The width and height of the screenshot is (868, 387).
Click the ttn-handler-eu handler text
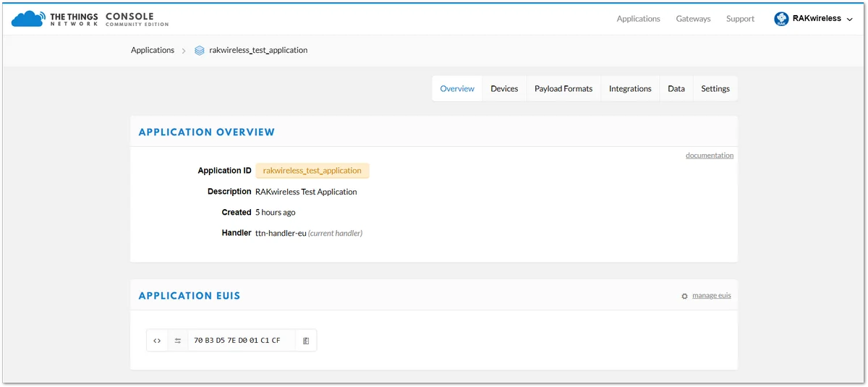point(281,234)
